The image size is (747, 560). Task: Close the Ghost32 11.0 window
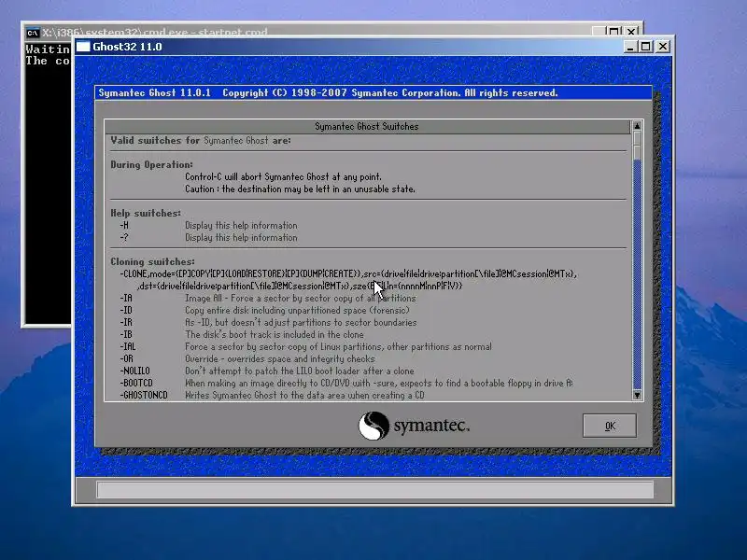(663, 47)
